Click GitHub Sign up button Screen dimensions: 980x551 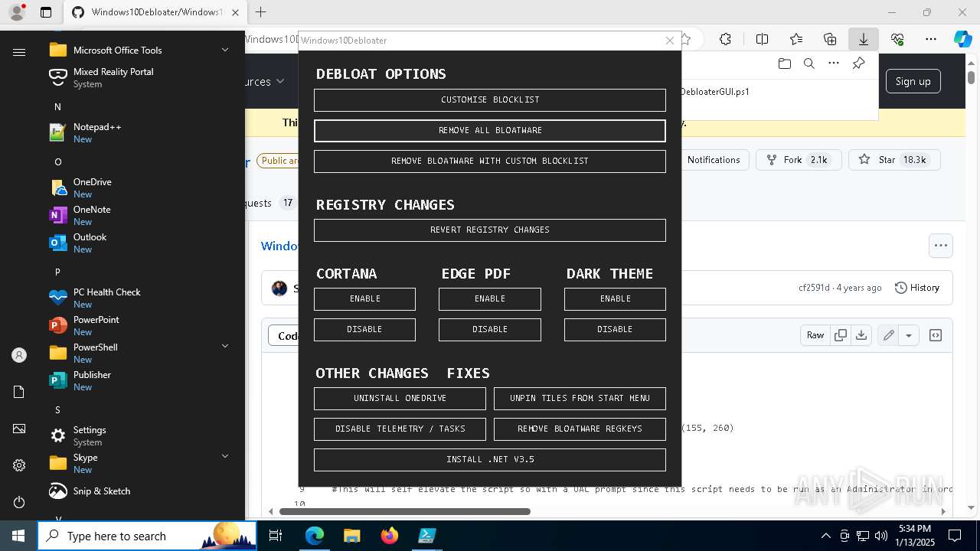coord(913,81)
